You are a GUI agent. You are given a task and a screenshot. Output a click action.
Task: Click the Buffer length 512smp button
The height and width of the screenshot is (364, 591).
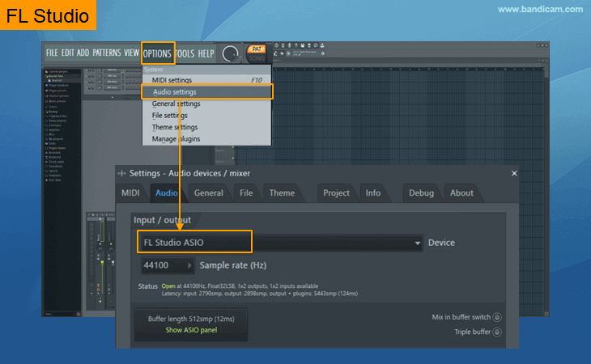(x=191, y=324)
